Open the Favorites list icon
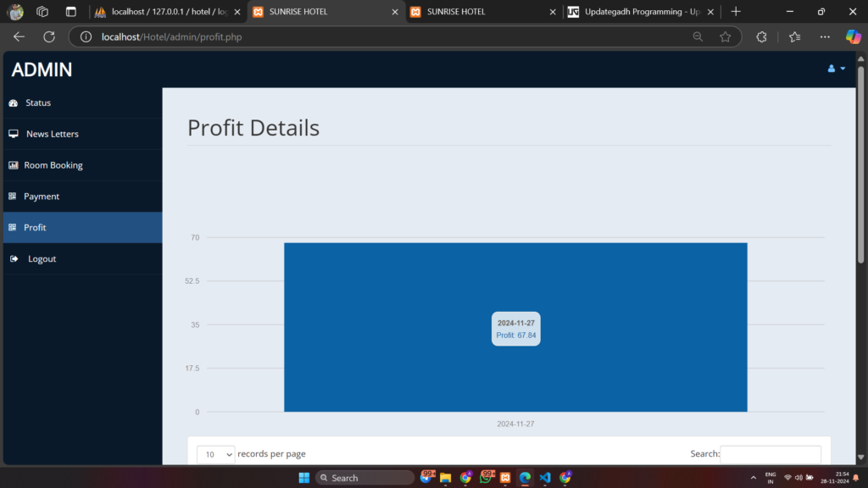Screen dimensions: 868x488 pos(795,37)
